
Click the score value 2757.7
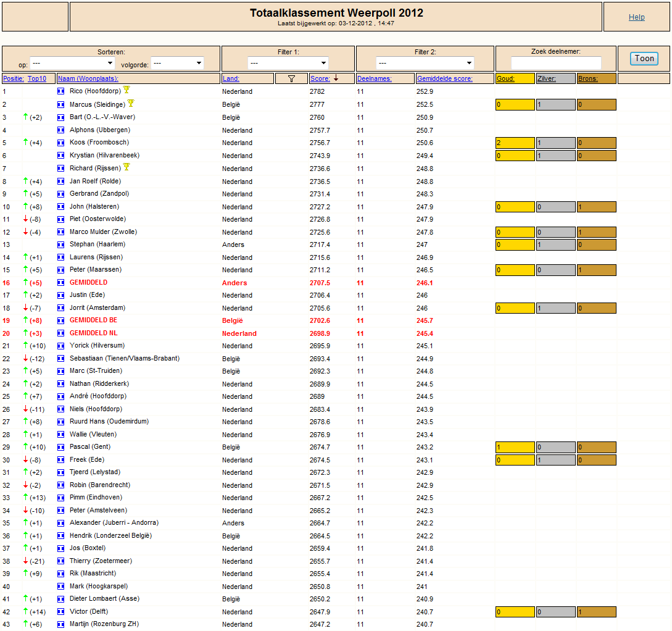coord(320,130)
